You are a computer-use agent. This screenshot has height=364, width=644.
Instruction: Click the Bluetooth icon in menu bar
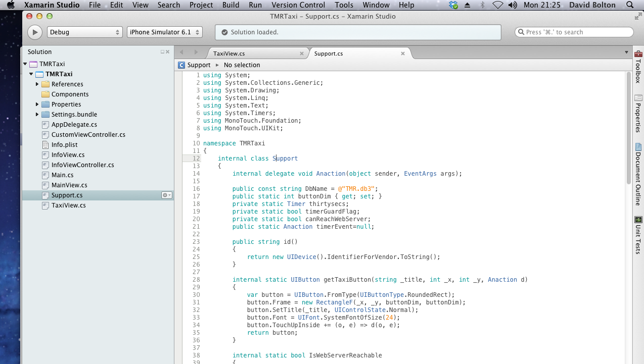(x=482, y=5)
